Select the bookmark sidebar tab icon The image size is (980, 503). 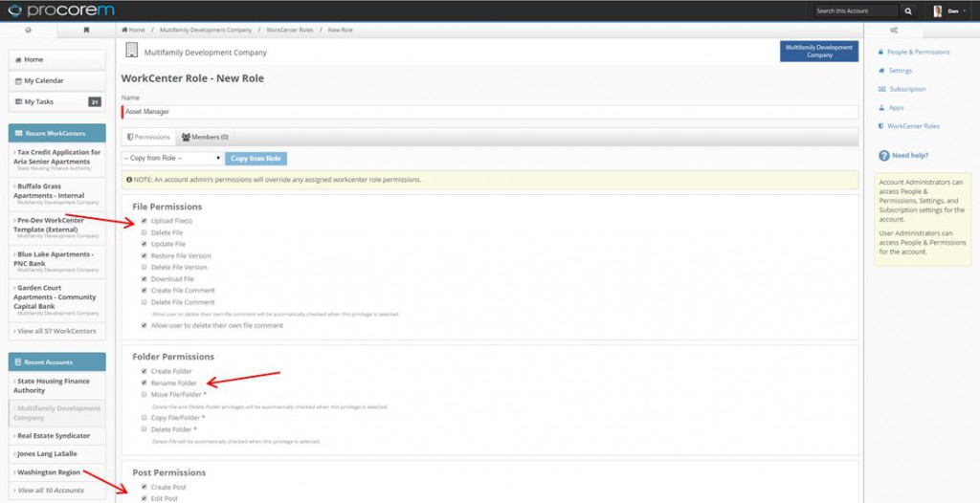pyautogui.click(x=86, y=30)
